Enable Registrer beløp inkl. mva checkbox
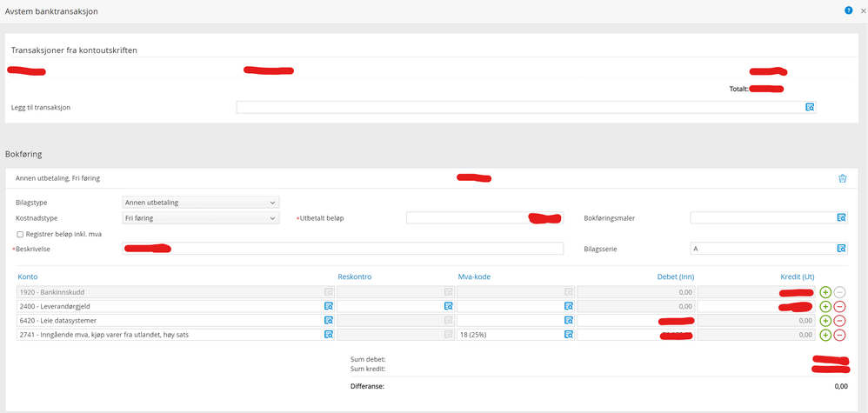The image size is (868, 413). [x=21, y=234]
